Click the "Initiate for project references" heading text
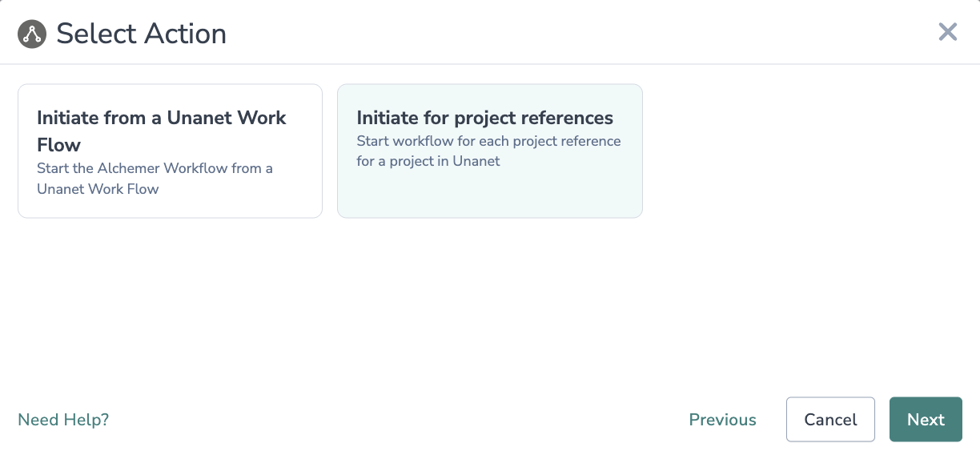 pyautogui.click(x=484, y=118)
